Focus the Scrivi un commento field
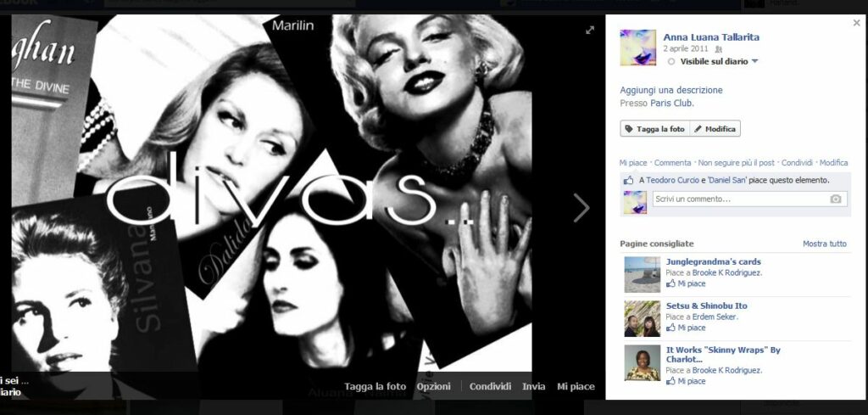The image size is (868, 415). (749, 199)
